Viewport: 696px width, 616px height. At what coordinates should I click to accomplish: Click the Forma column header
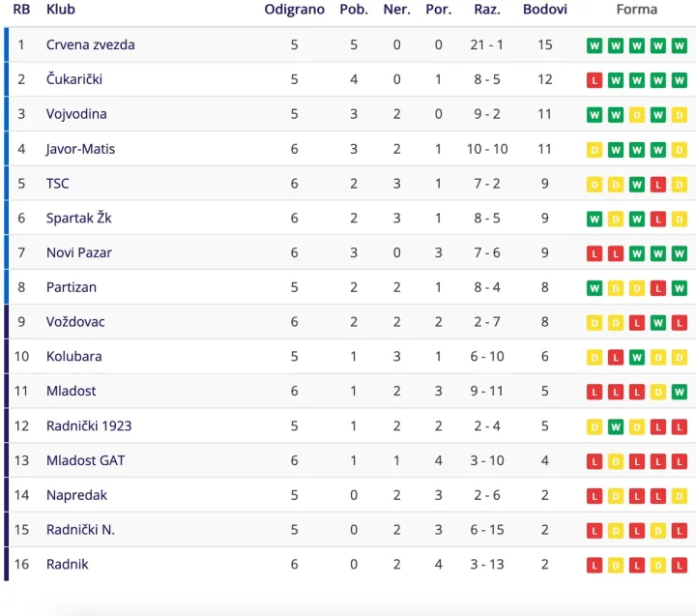point(636,10)
